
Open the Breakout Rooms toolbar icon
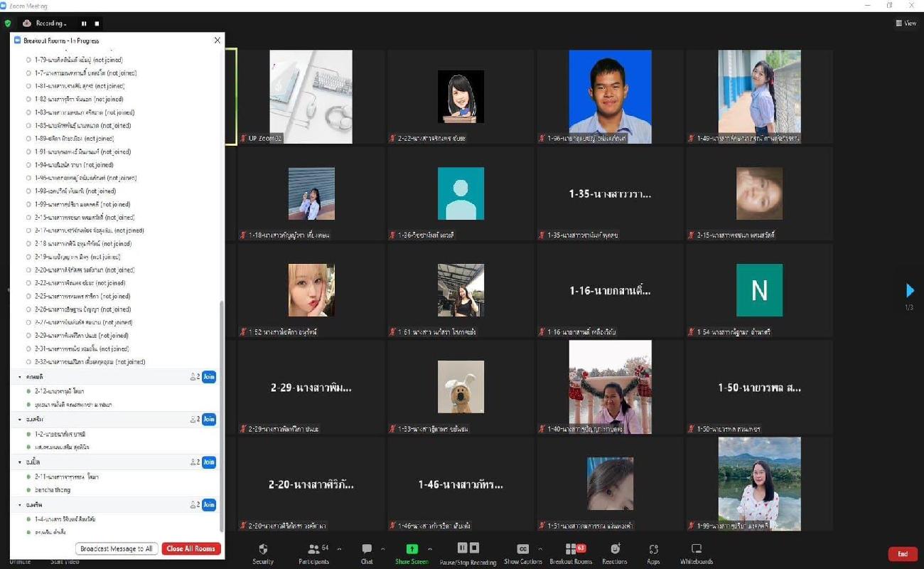coord(572,553)
